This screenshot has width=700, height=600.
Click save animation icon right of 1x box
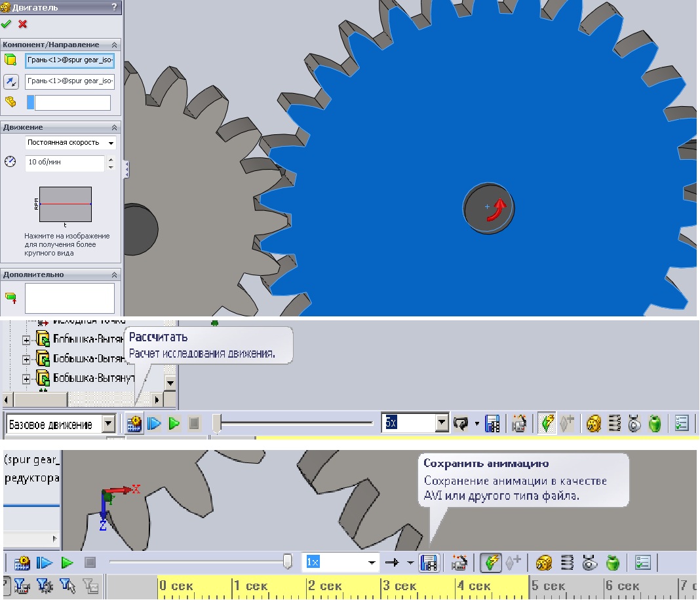[428, 563]
